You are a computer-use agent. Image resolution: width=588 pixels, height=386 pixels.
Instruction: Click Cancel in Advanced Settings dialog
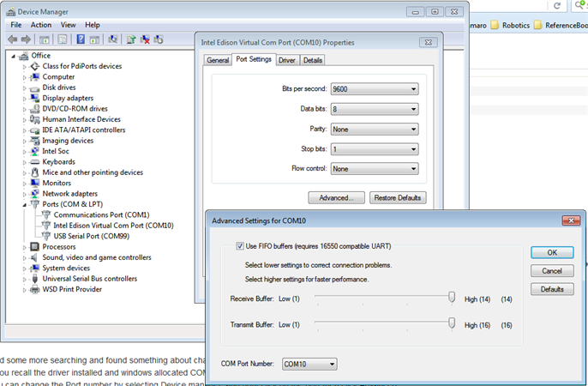pos(552,271)
